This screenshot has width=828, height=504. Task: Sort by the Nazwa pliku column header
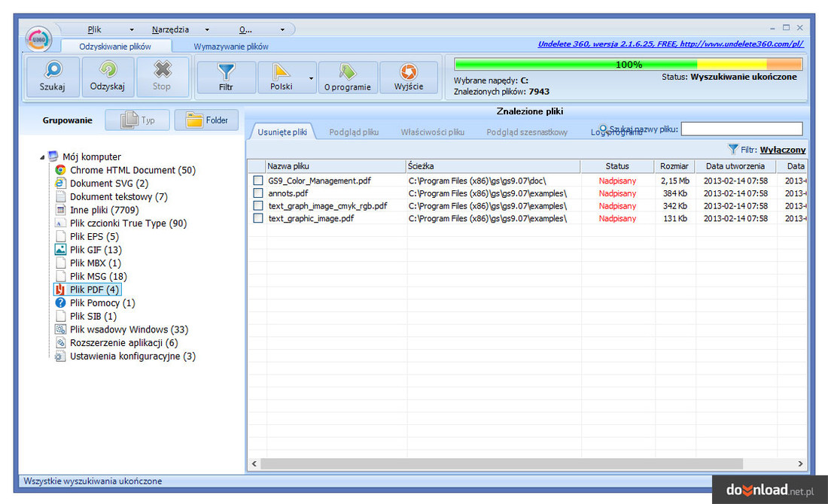(335, 166)
